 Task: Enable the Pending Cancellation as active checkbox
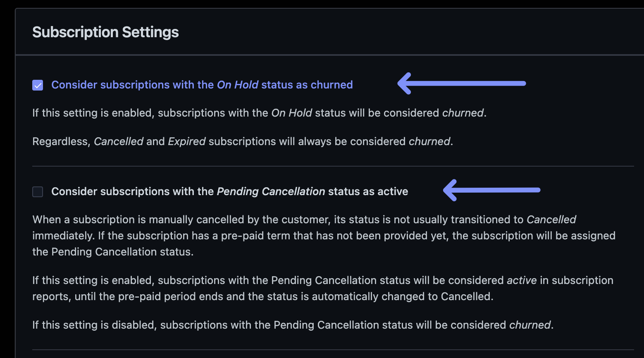[x=38, y=192]
